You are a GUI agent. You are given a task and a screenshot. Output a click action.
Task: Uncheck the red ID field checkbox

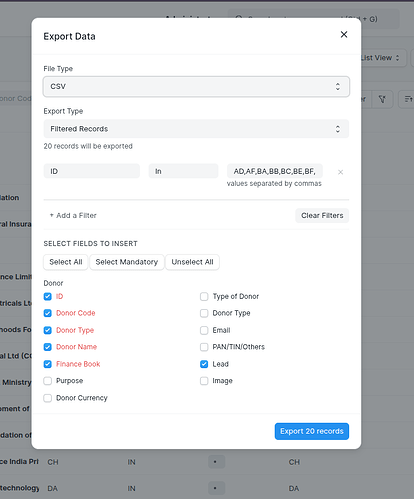tap(48, 296)
